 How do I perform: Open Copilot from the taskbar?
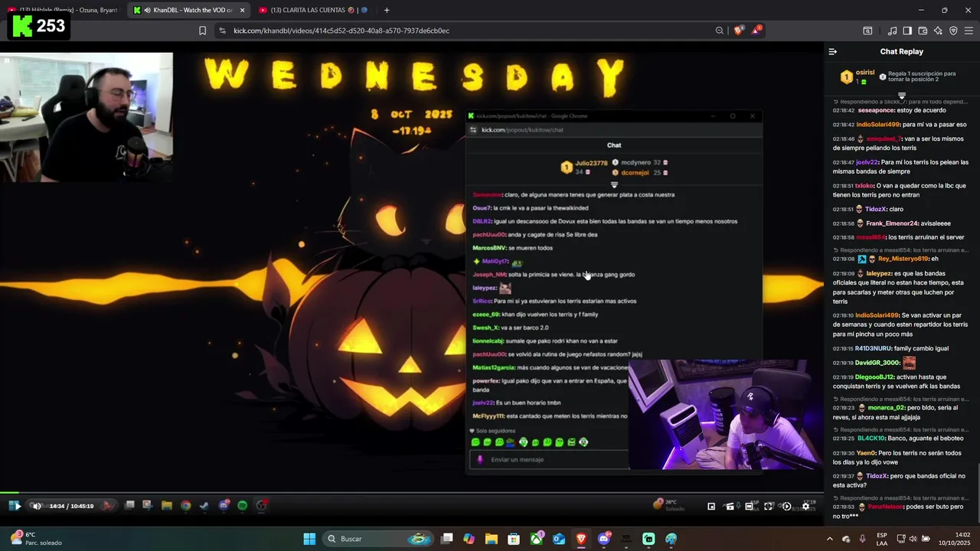coord(469,539)
